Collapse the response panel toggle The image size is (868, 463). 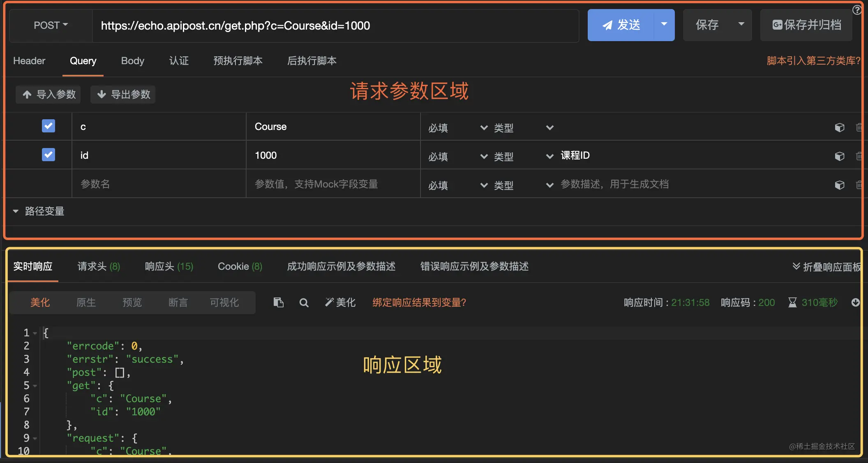(826, 267)
